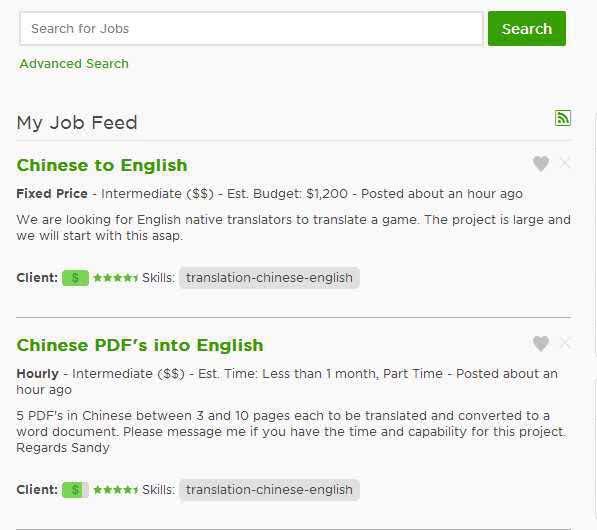The width and height of the screenshot is (597, 530).
Task: Click the description about 5 PDF's in Chinese
Action: point(291,431)
